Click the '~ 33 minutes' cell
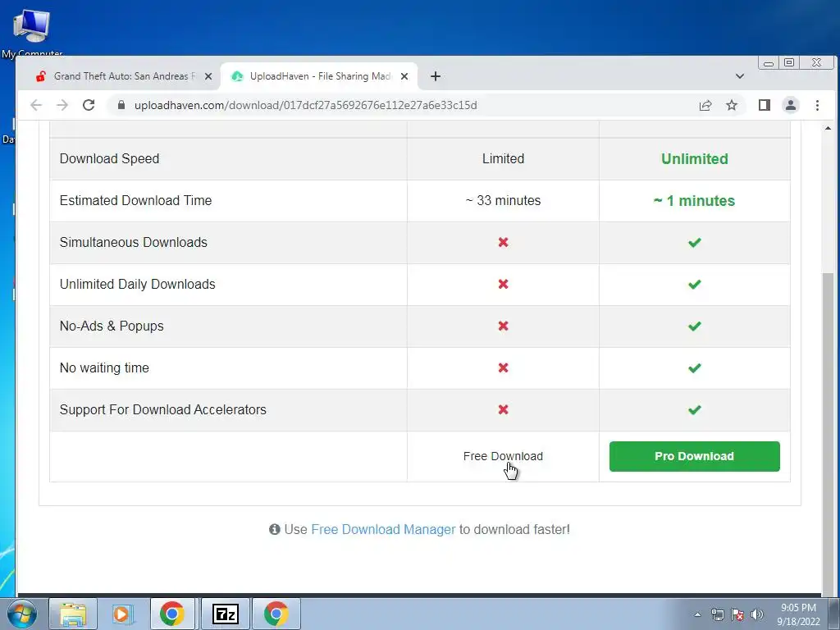Screen dimensions: 840x630 click(x=503, y=200)
